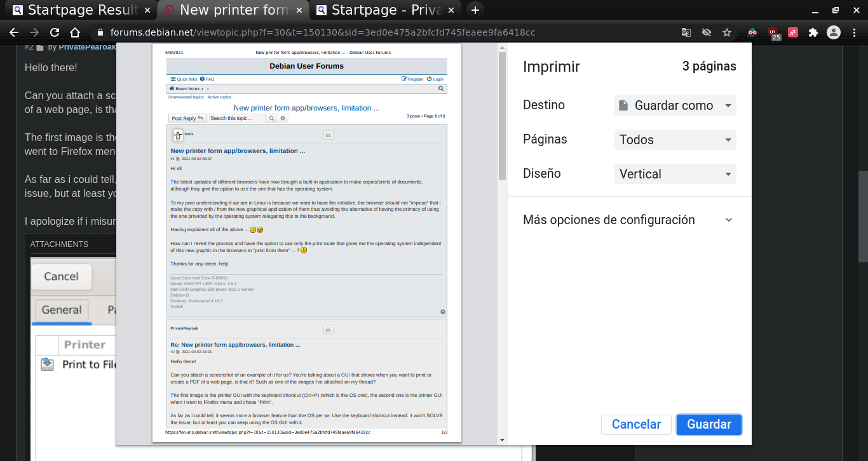Open the uBlock extension showing badge 25
Image resolution: width=868 pixels, height=461 pixels.
pos(773,33)
